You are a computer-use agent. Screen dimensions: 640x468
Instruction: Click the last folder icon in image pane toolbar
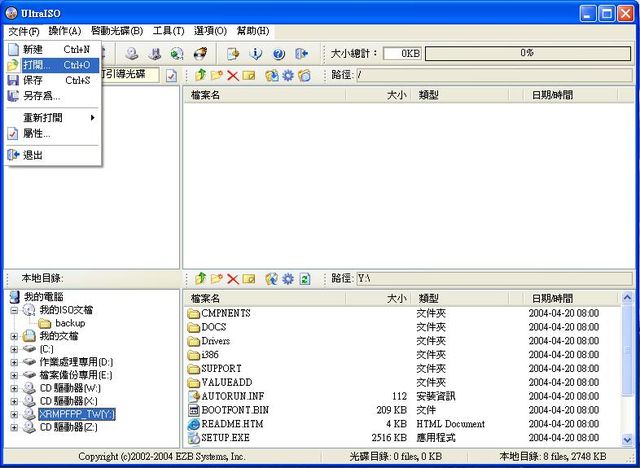tap(304, 75)
